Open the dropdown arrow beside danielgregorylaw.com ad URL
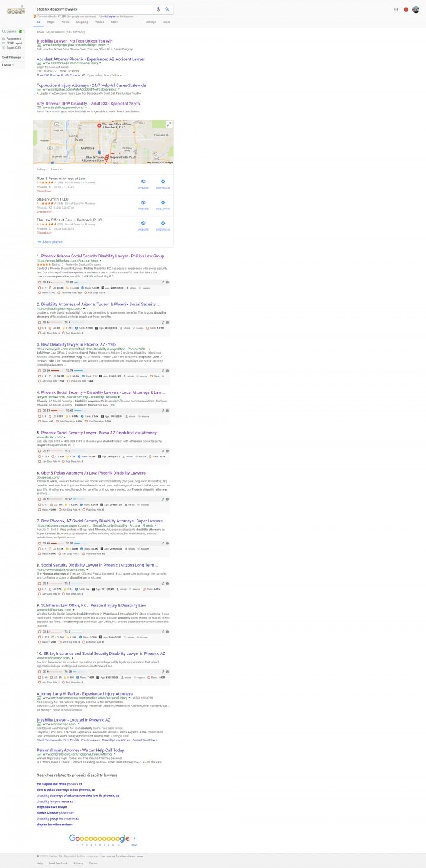This screenshot has height=868, width=426. (109, 45)
